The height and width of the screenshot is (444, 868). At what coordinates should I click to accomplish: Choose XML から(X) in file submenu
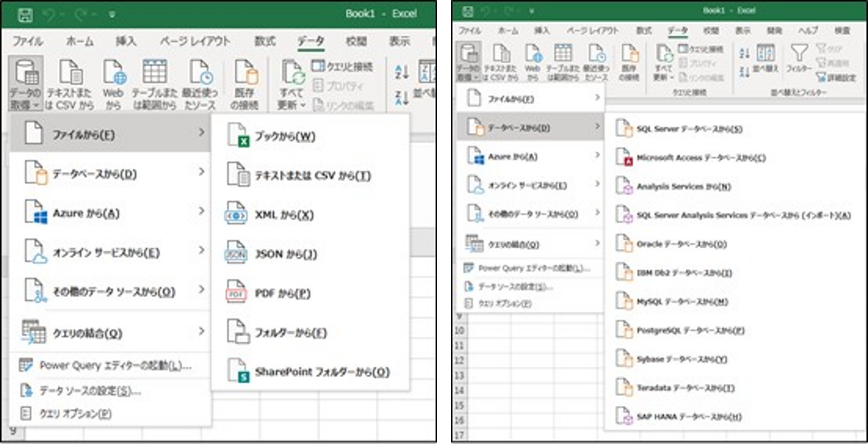[x=284, y=215]
